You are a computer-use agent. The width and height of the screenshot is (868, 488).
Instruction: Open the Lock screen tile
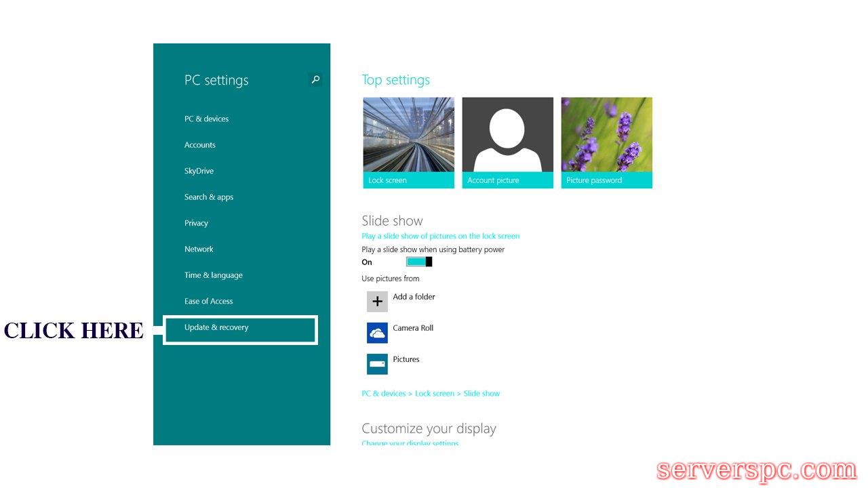408,143
